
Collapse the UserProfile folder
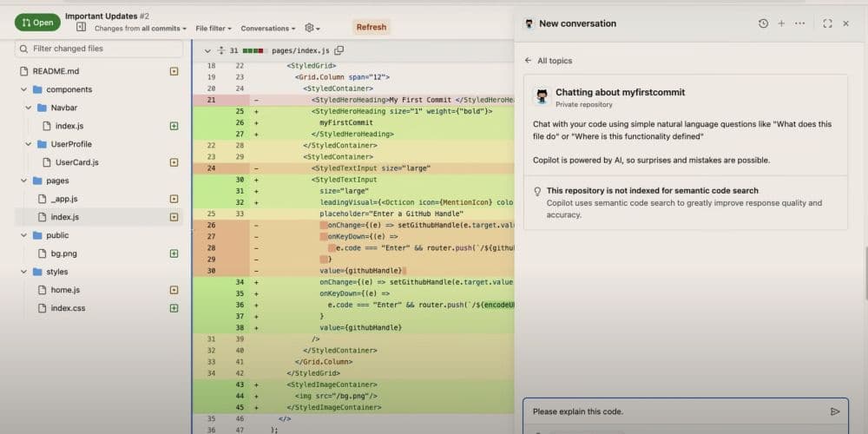point(29,144)
